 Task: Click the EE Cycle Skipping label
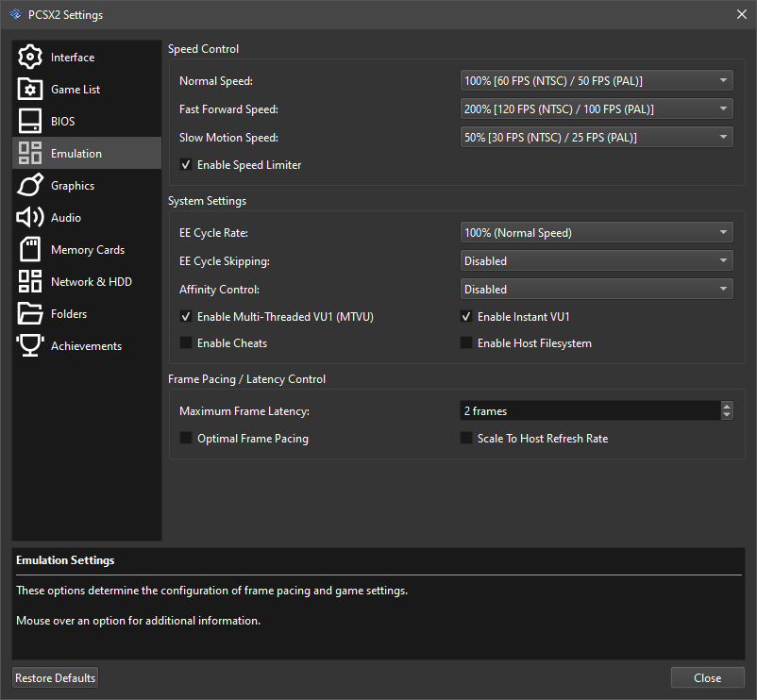pyautogui.click(x=224, y=261)
